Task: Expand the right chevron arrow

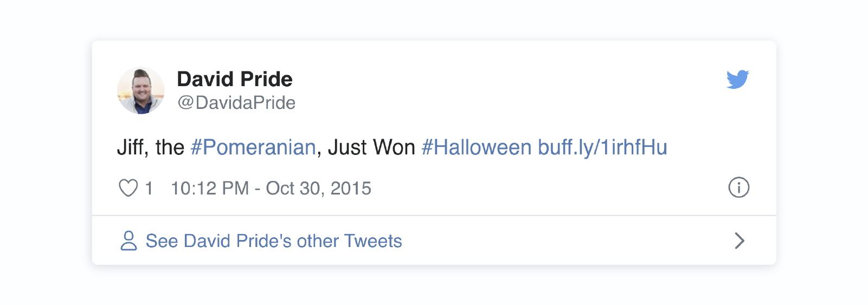Action: pyautogui.click(x=740, y=241)
